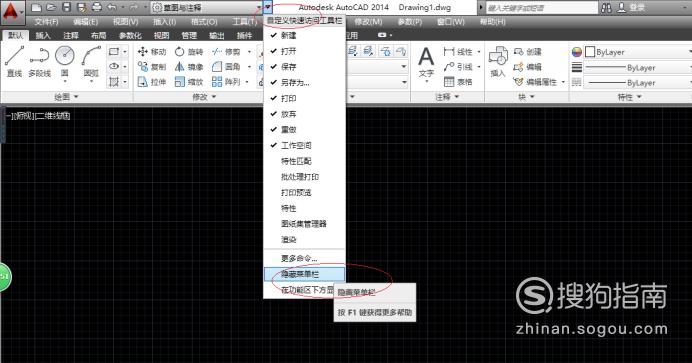Select the 引线 (Leader) tool
Screen dimensions: 692x363
458,67
